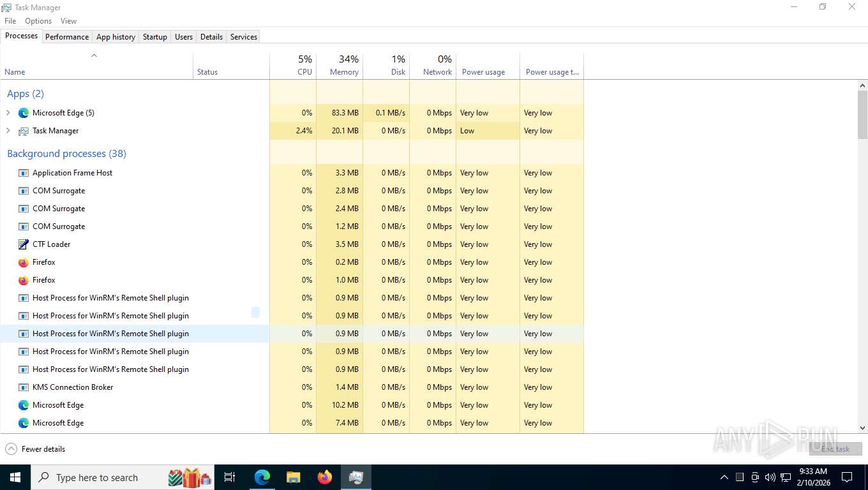Click the Edge icon for the 7.4 MB process
Screen dimensions: 868x490
coord(24,423)
